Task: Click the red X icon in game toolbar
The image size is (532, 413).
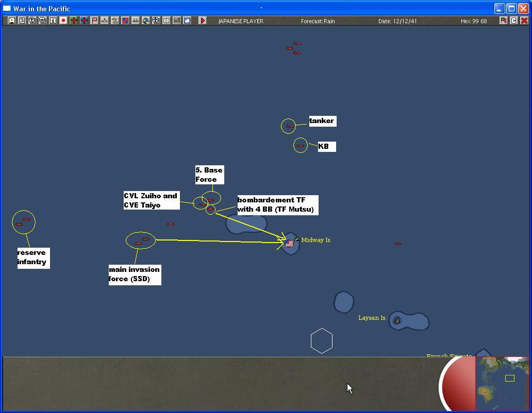Action: [524, 21]
